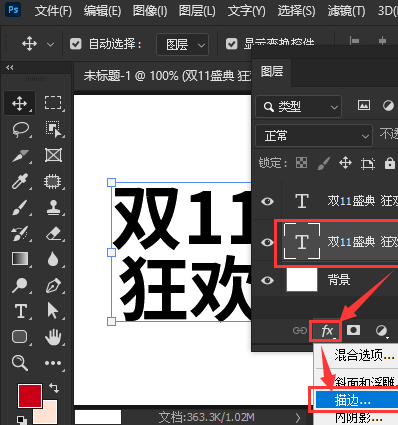Choose 描边... from fx menu
This screenshot has height=425, width=398.
[x=356, y=400]
